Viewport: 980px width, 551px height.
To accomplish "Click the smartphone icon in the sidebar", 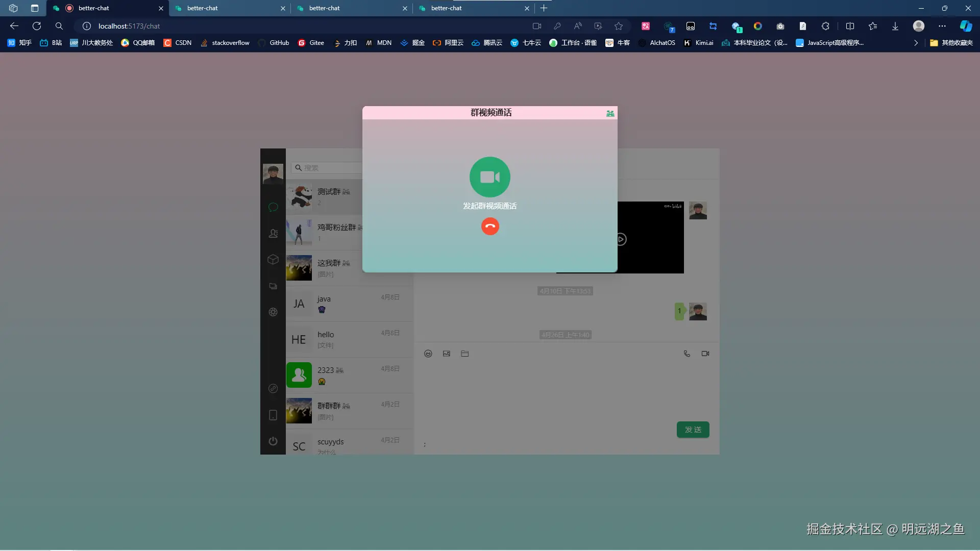I will coord(273,415).
